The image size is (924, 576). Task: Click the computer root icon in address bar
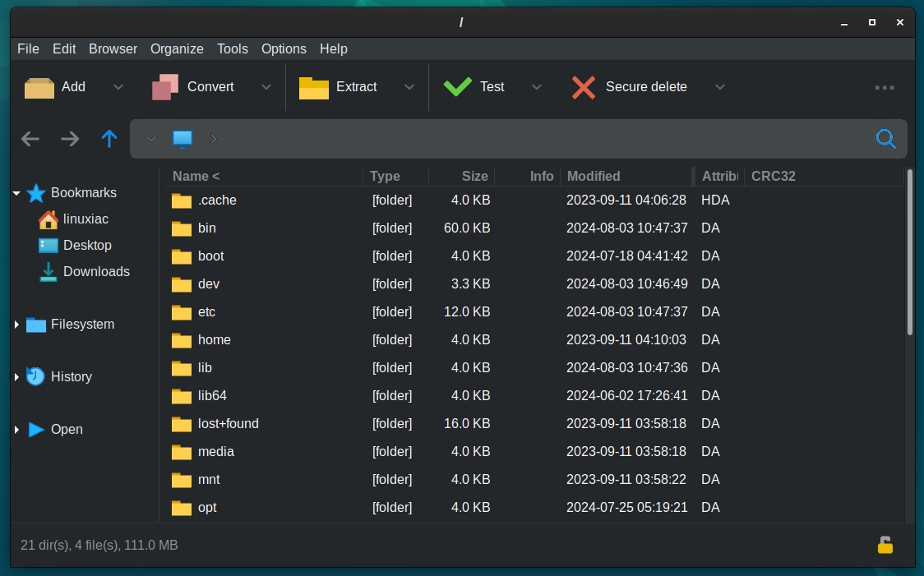(x=182, y=139)
